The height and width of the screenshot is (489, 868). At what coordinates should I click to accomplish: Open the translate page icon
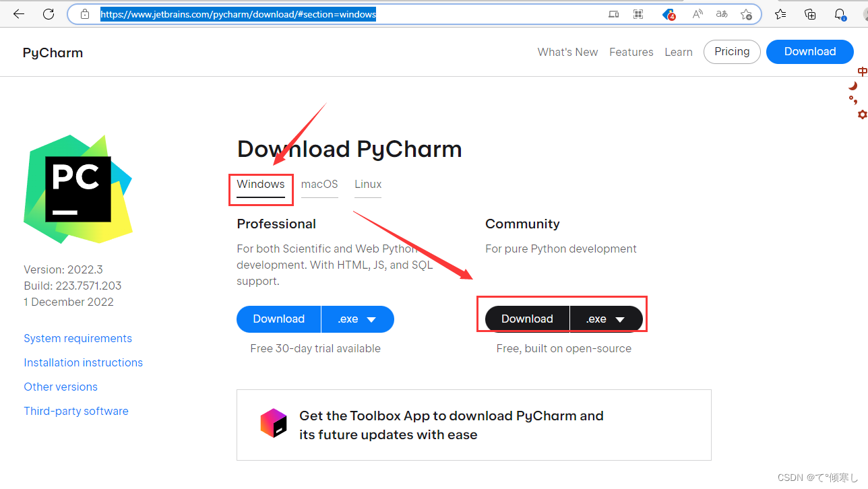(x=722, y=14)
